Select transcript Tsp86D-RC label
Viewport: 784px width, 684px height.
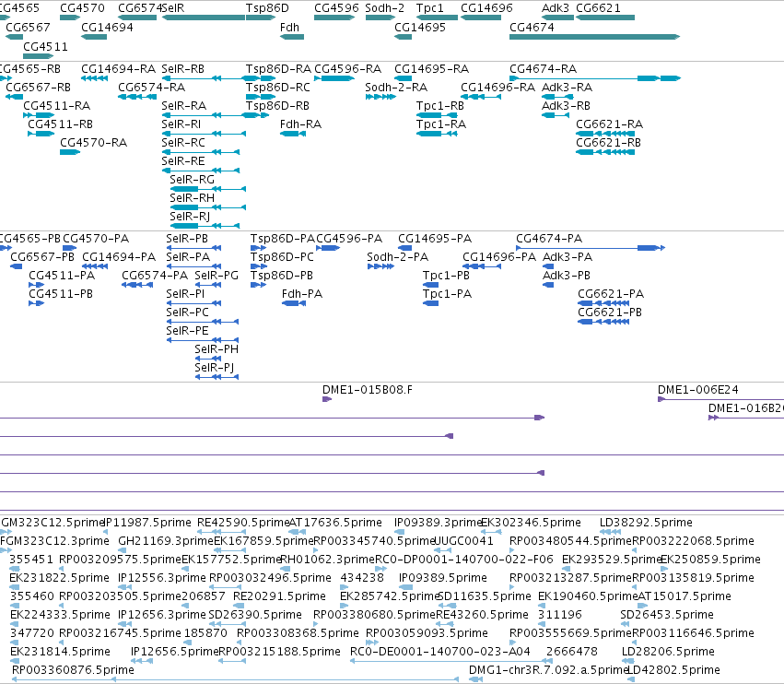pyautogui.click(x=278, y=87)
